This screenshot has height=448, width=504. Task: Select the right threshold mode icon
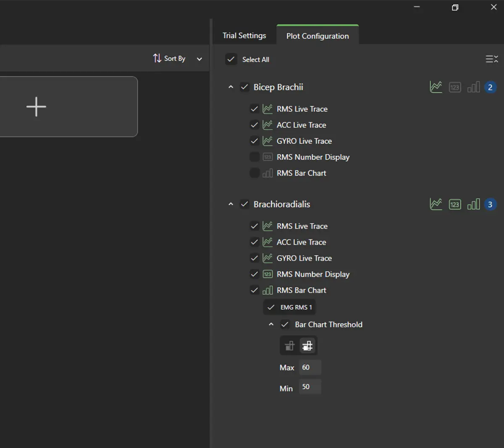click(307, 346)
